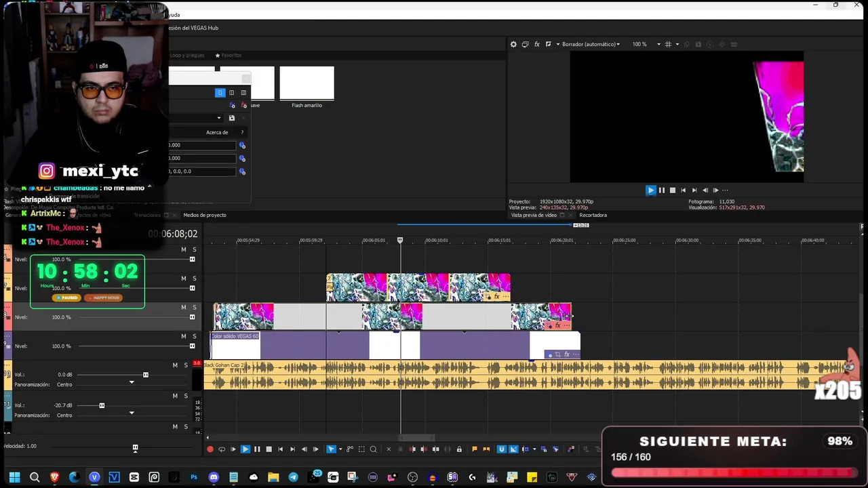Select the zoom edit tool magnifier

click(373, 449)
